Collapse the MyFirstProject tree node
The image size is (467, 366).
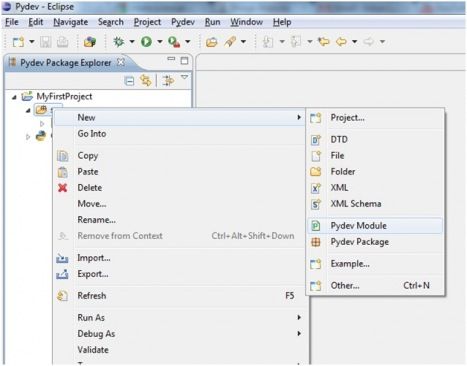coord(14,97)
